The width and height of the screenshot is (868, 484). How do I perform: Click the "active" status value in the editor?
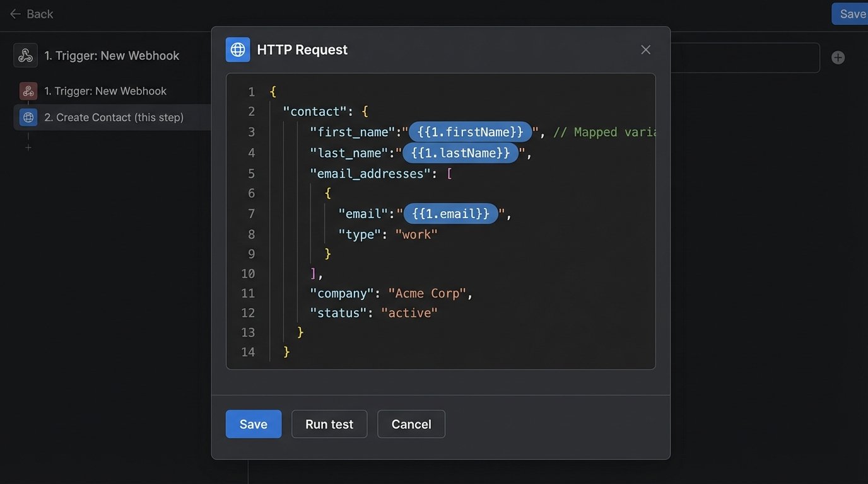(x=409, y=313)
